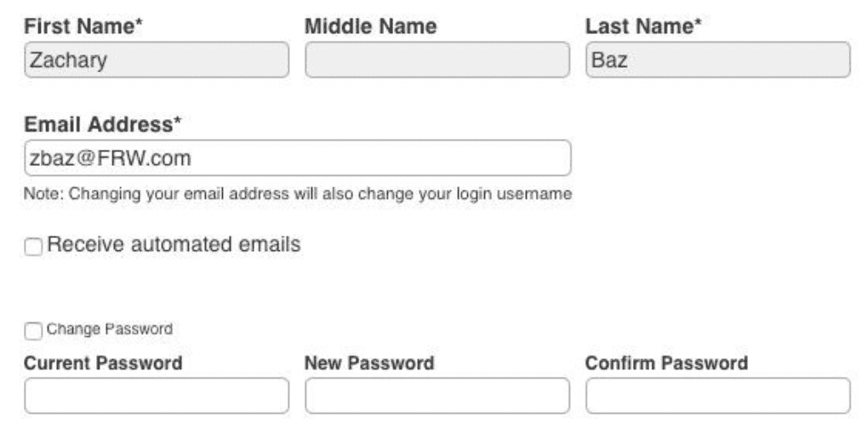Focus the New Password input box
Viewport: 868px width, 434px height.
437,396
